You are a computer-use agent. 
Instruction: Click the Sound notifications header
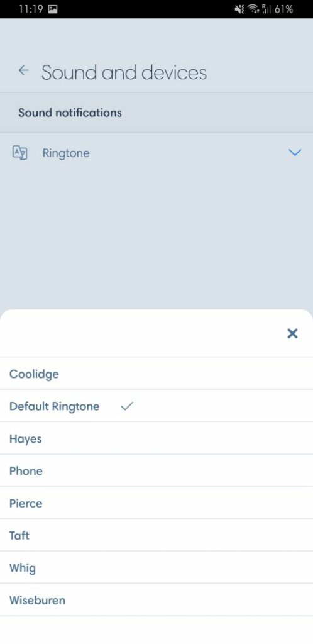[x=70, y=113]
